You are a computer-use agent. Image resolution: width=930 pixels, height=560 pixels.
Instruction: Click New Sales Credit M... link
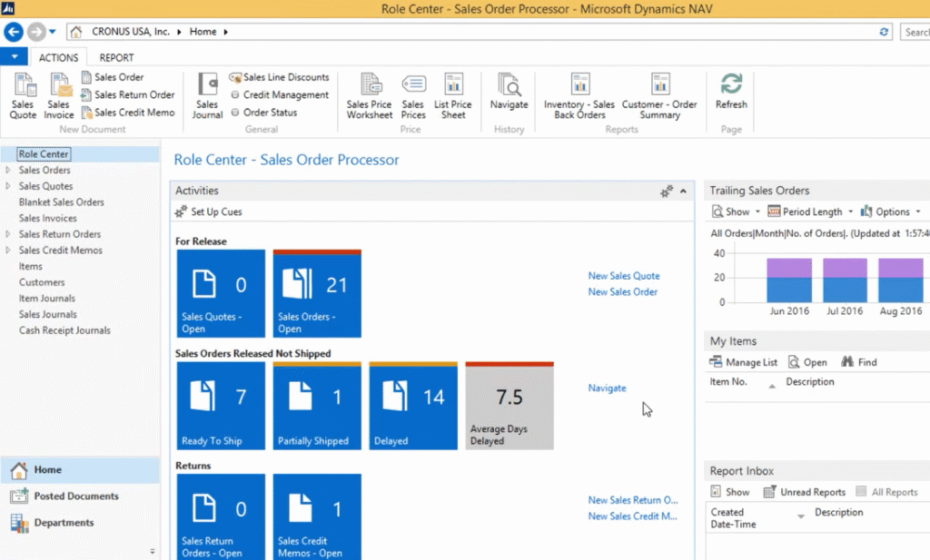[632, 516]
